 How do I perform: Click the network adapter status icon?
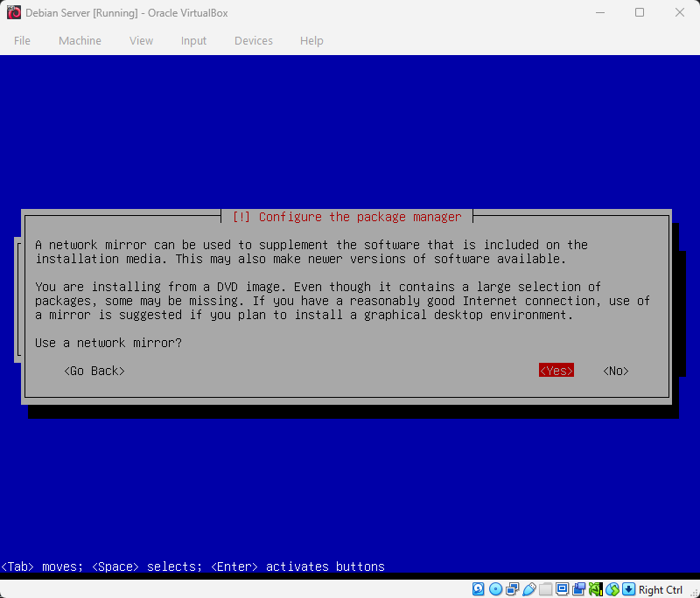[512, 588]
